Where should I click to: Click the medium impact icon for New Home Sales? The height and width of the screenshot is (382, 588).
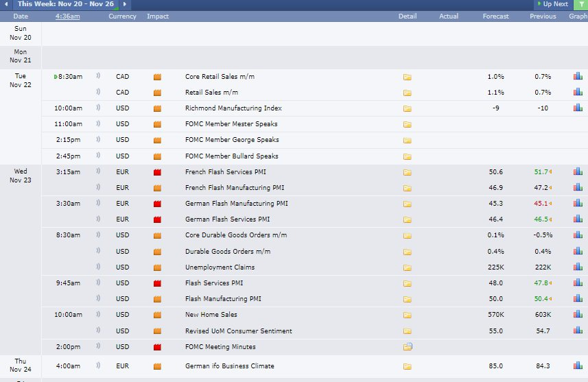coord(157,315)
